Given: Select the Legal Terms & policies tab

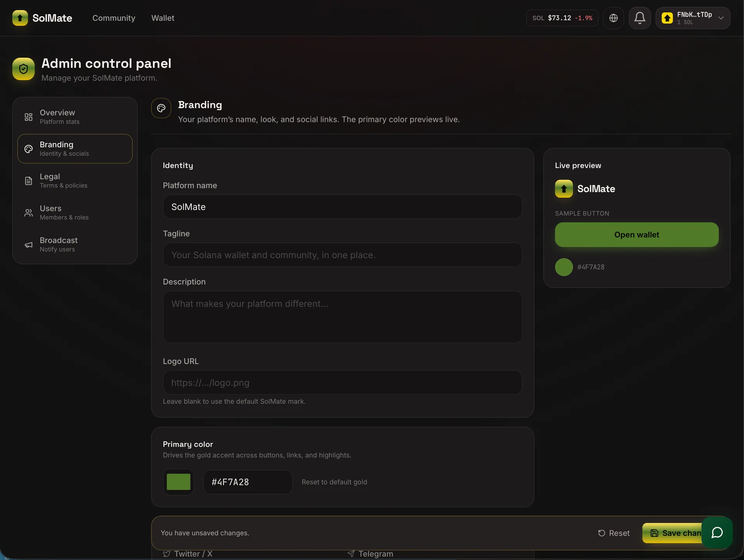Looking at the screenshot, I should click(75, 181).
